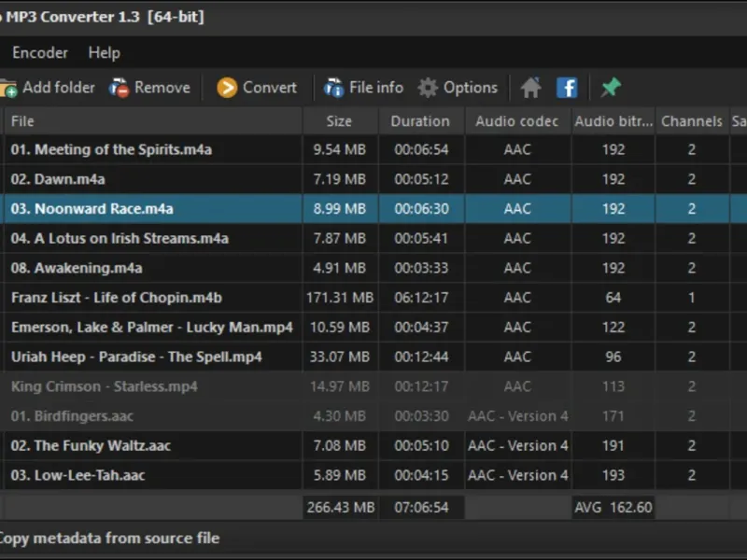Click the 171.31 MB size cell
The width and height of the screenshot is (747, 560).
[x=340, y=298]
